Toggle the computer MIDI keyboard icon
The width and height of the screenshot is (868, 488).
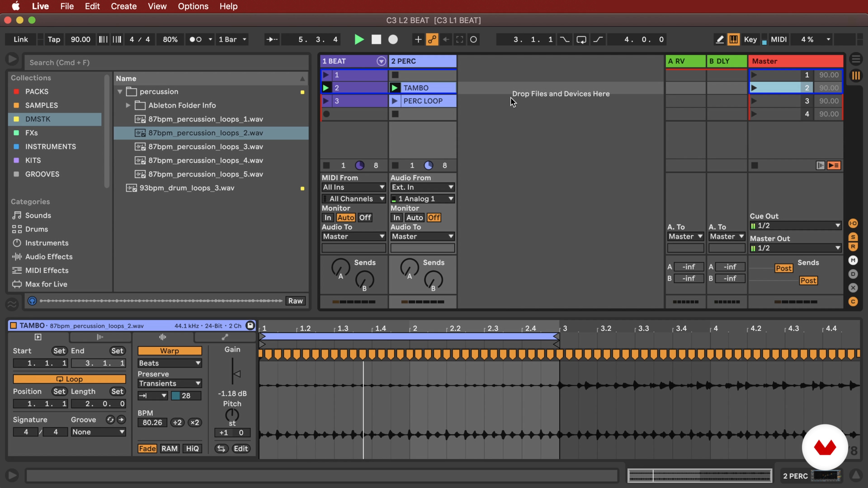pos(733,39)
